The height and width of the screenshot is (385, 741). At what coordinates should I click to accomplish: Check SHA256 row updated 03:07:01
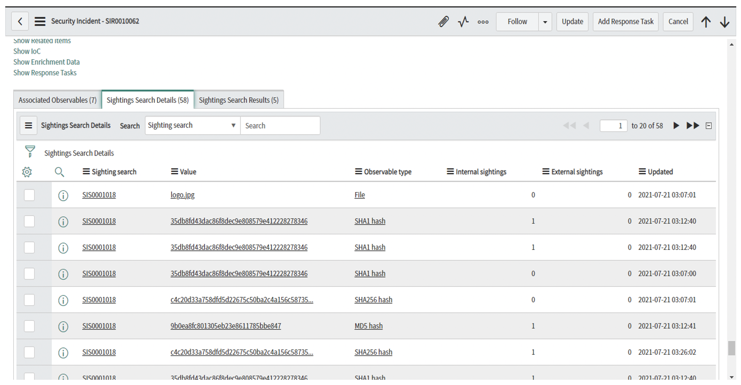click(29, 299)
